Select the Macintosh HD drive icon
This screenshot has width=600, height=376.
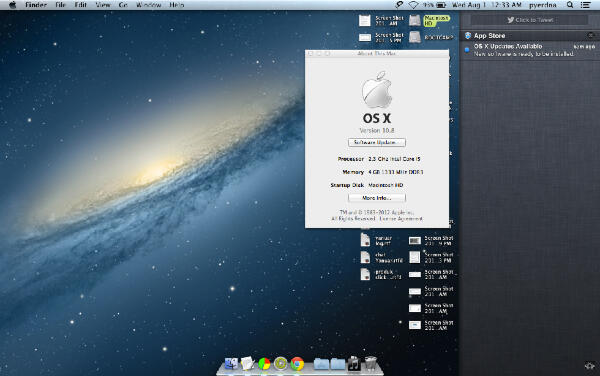pyautogui.click(x=415, y=20)
